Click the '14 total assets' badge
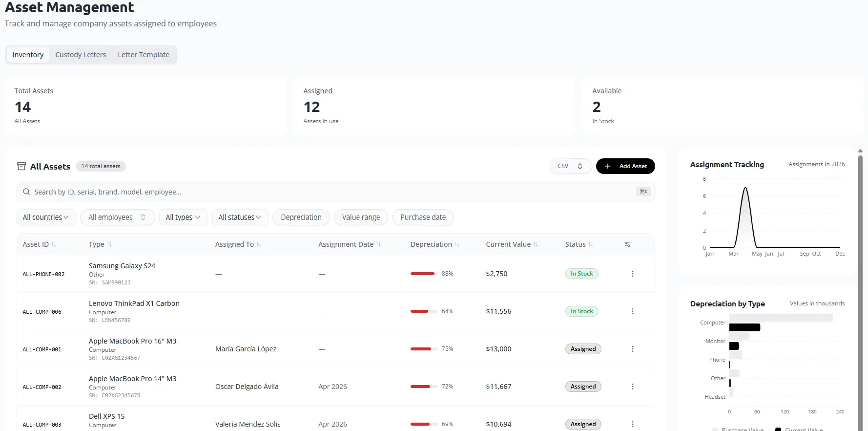The image size is (868, 431). point(101,166)
